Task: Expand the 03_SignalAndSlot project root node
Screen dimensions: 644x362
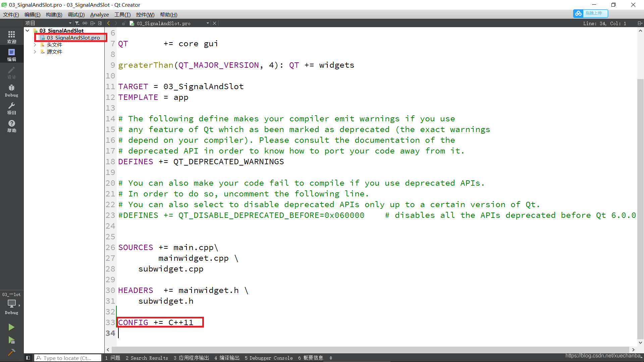Action: click(x=28, y=30)
